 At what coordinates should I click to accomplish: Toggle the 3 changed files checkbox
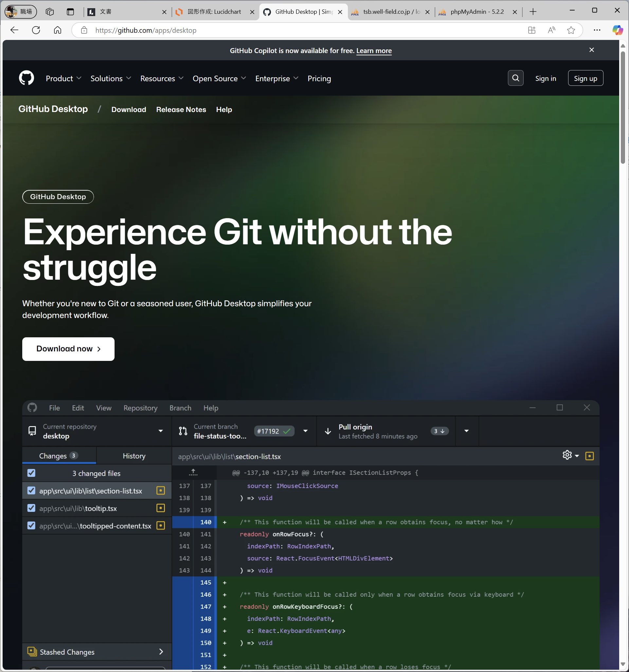click(31, 473)
